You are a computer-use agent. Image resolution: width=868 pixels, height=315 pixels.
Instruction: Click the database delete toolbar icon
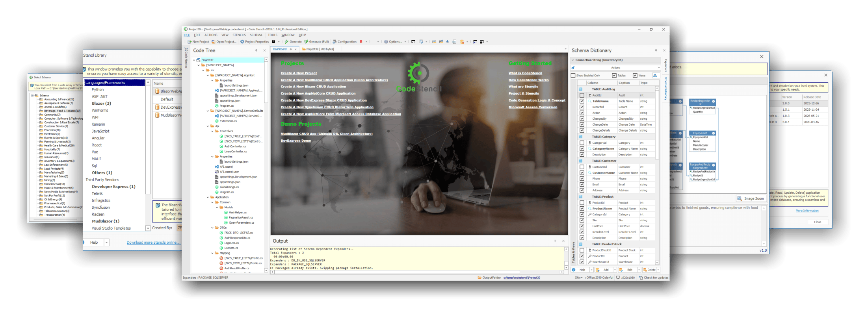(462, 42)
